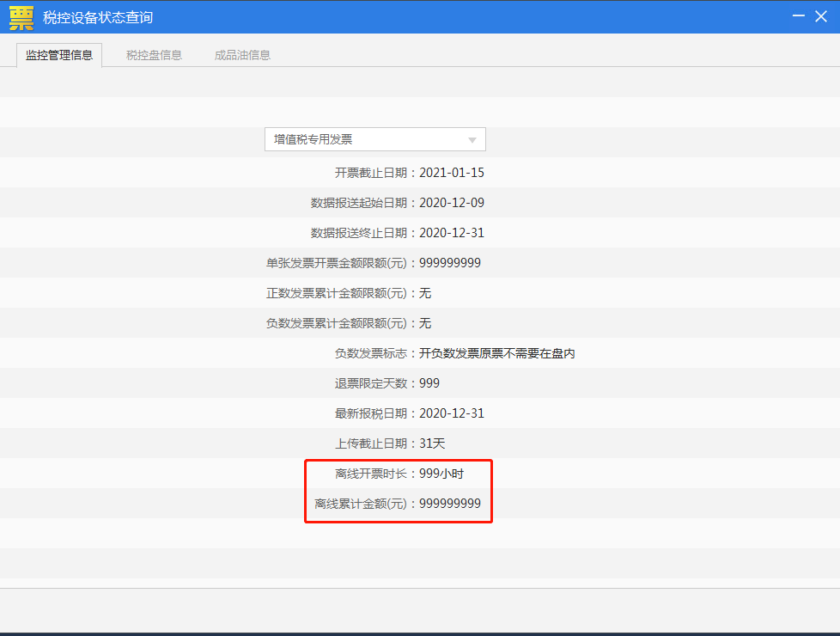The width and height of the screenshot is (840, 636).
Task: Minimize the 税控设备状态查询 window
Action: point(798,16)
